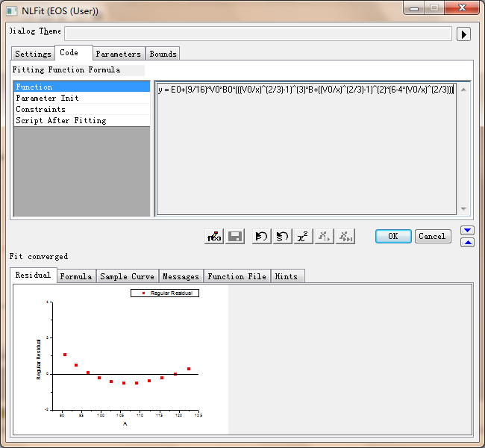Open the Messages tab
The height and width of the screenshot is (448, 485).
[x=181, y=276]
